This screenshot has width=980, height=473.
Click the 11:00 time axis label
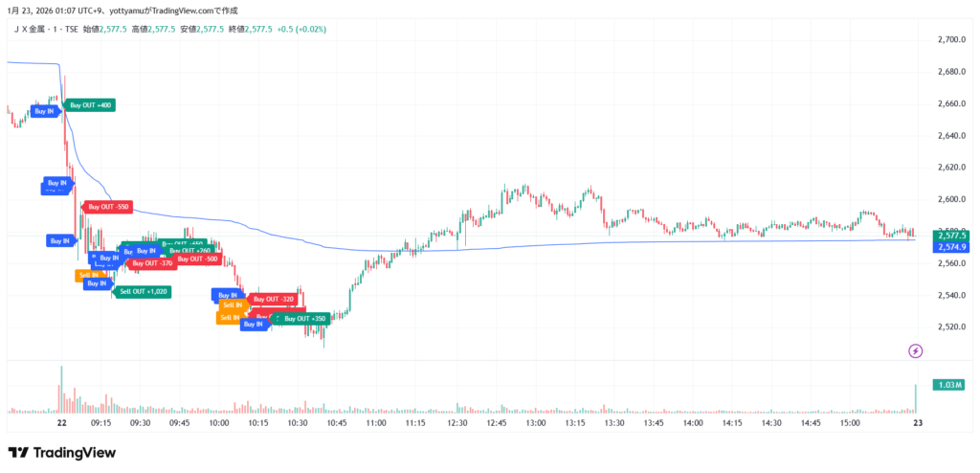click(376, 422)
